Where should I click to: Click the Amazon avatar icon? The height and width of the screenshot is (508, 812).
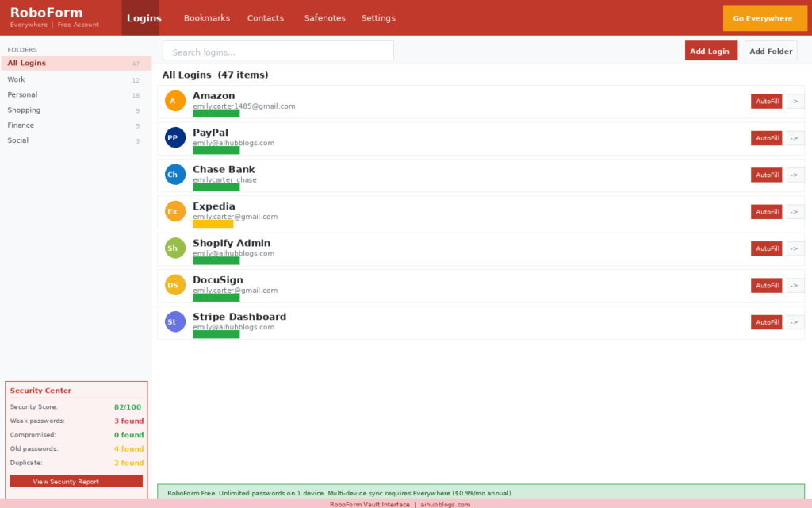(x=175, y=101)
